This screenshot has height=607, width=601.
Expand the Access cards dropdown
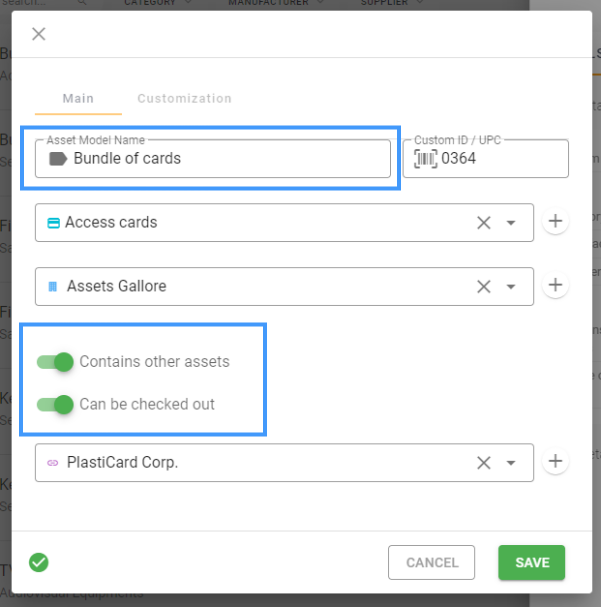tap(511, 223)
